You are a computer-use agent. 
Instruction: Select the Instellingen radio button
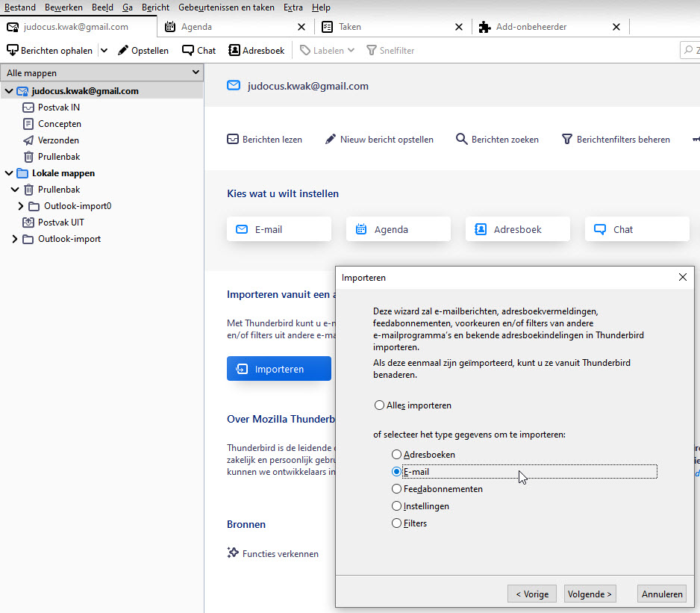point(396,506)
